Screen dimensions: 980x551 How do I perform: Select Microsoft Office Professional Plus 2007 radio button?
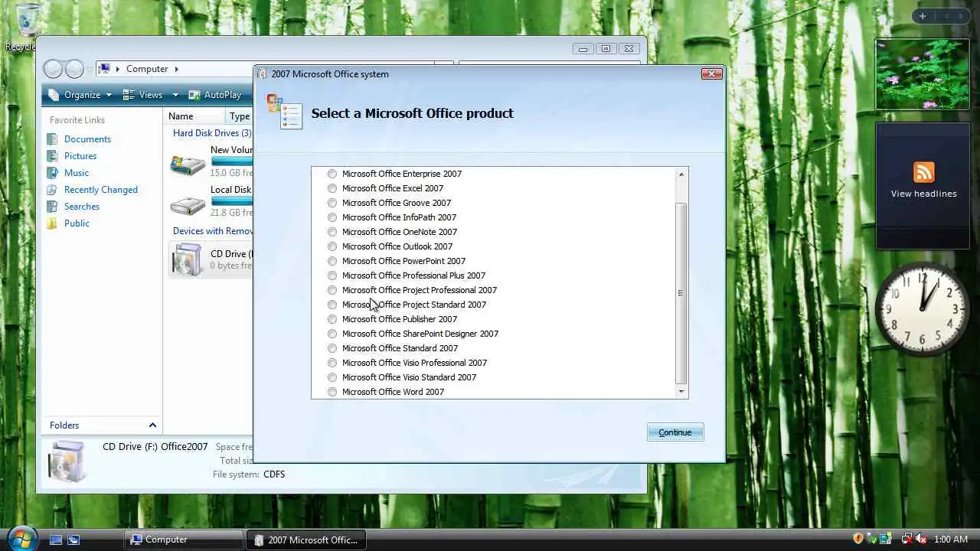tap(332, 275)
